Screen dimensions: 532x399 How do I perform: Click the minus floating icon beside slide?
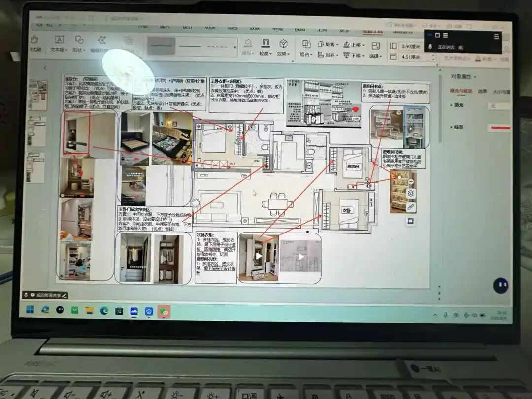410,182
